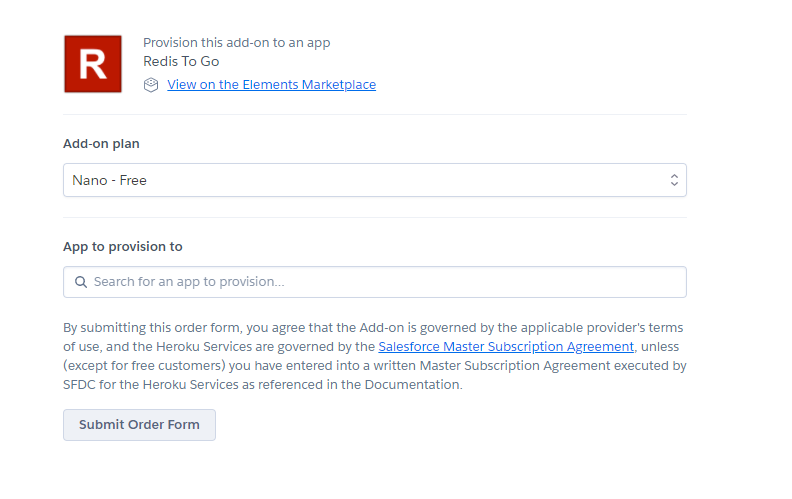Open the Add-on plan dropdown
The width and height of the screenshot is (792, 499).
point(374,180)
